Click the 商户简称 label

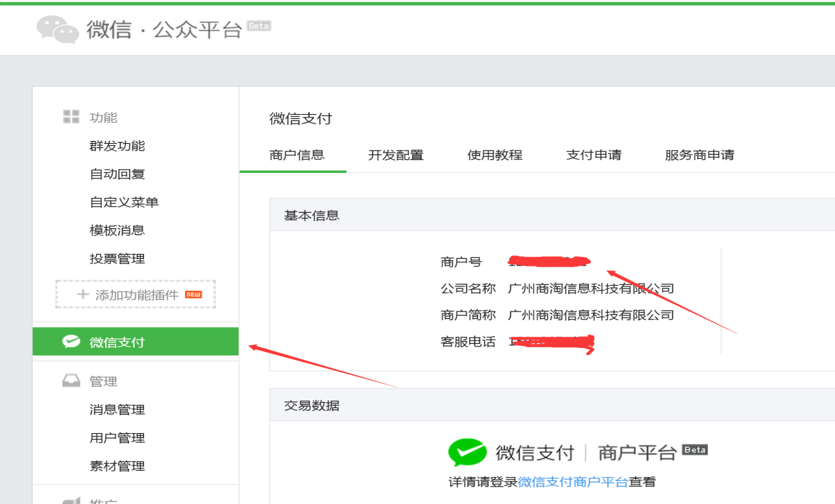click(468, 315)
